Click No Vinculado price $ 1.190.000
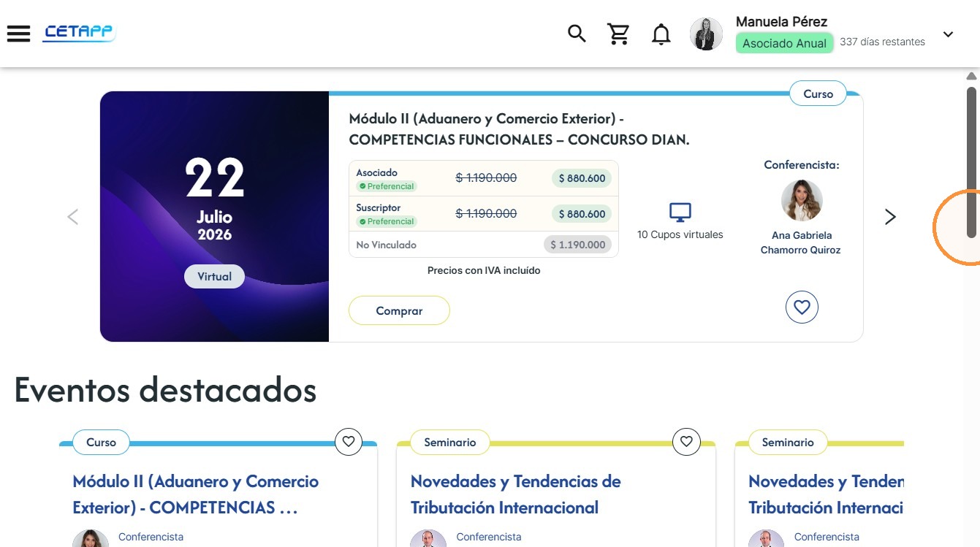This screenshot has height=547, width=980. tap(577, 245)
